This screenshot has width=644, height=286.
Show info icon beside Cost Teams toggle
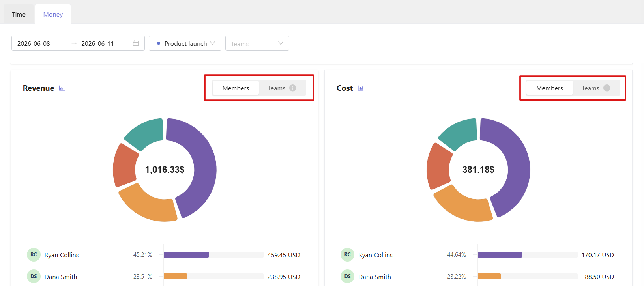point(607,88)
